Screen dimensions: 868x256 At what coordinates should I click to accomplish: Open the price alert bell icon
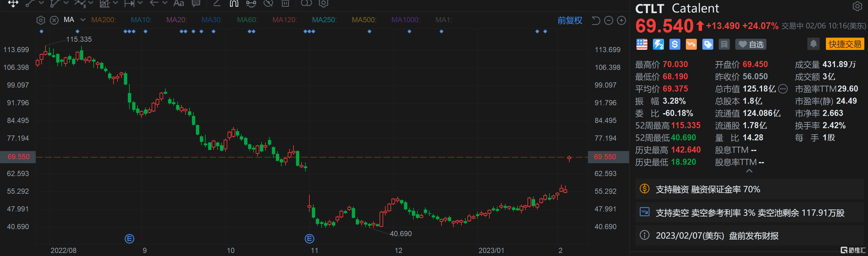(x=813, y=44)
